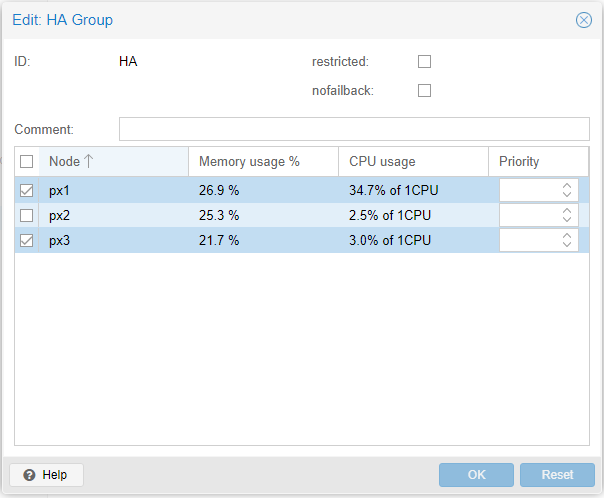Increase priority for node px1
The image size is (604, 498).
coord(567,185)
